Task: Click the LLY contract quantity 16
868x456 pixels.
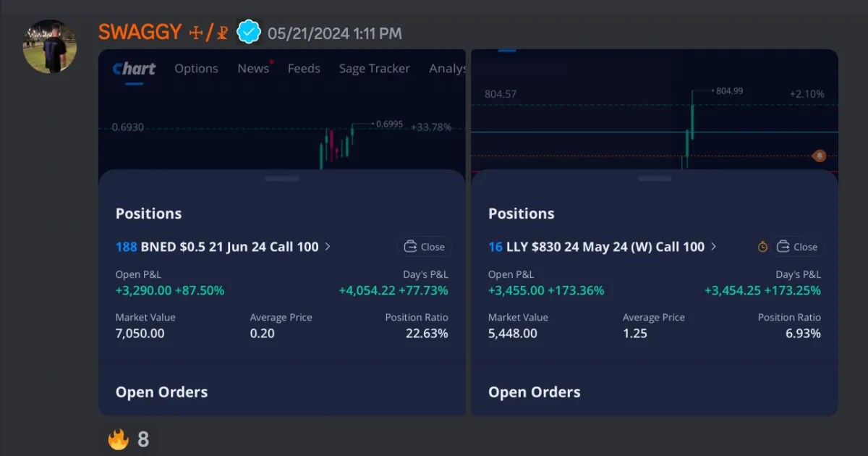Action: (495, 247)
